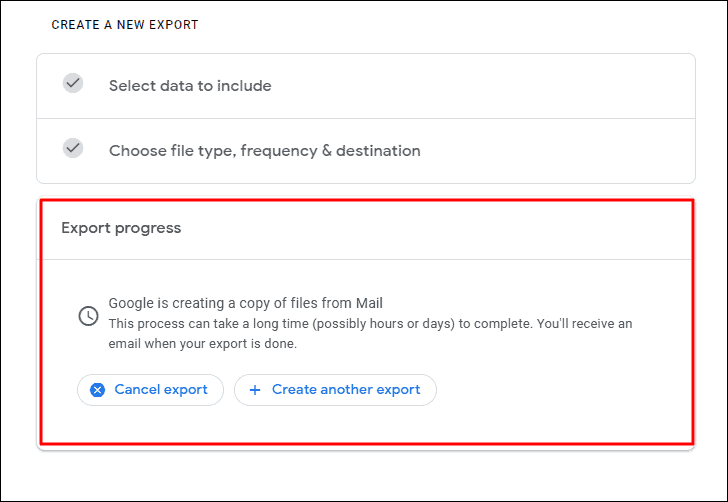
Task: Click the CREATE A NEW EXPORT heading
Action: click(x=125, y=25)
